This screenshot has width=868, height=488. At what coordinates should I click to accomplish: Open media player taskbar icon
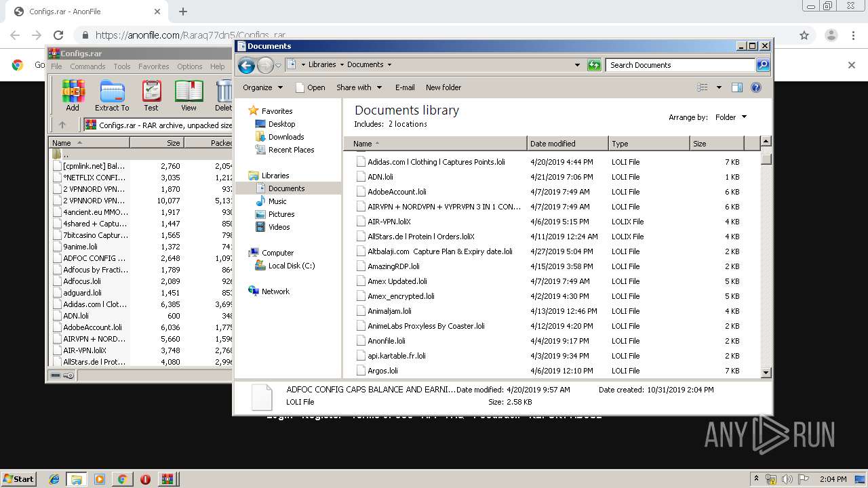click(x=100, y=479)
